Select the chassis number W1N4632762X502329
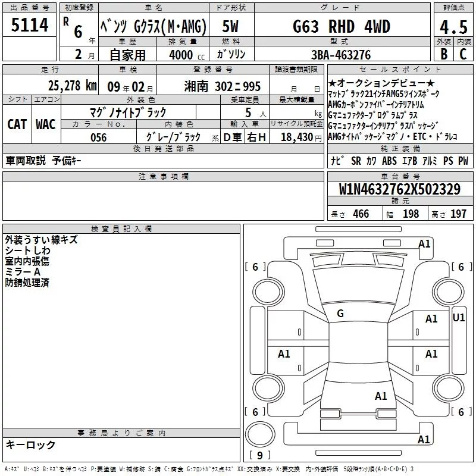 [400, 189]
